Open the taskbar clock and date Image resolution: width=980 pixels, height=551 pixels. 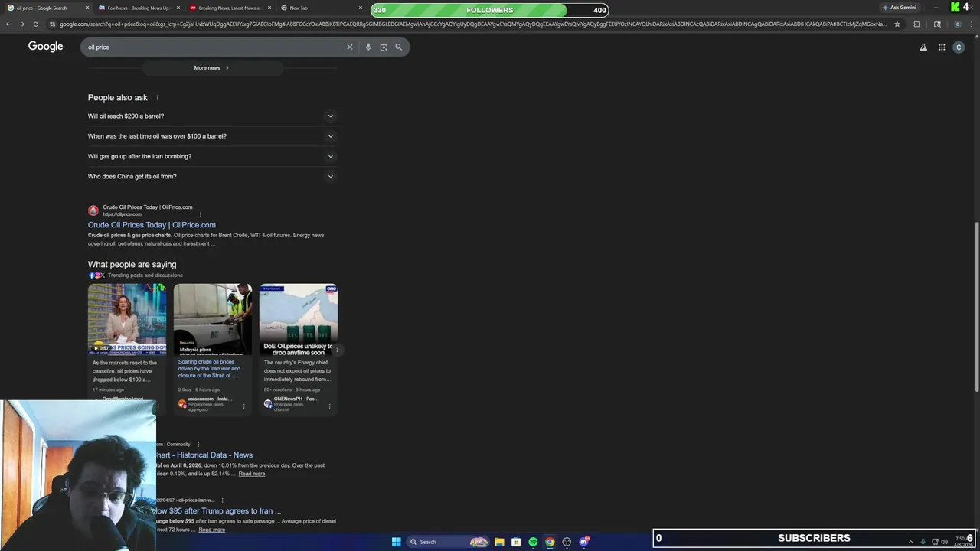point(962,542)
